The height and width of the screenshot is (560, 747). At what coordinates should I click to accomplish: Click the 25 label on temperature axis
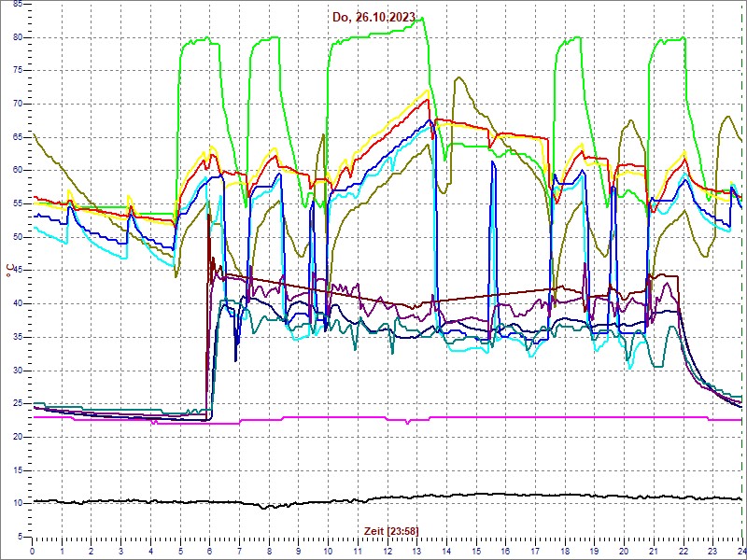17,404
